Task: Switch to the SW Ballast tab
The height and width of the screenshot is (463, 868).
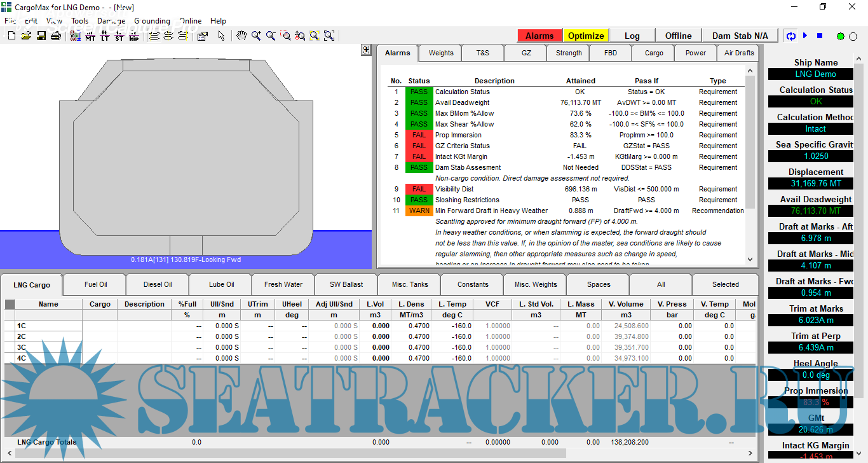Action: point(346,284)
